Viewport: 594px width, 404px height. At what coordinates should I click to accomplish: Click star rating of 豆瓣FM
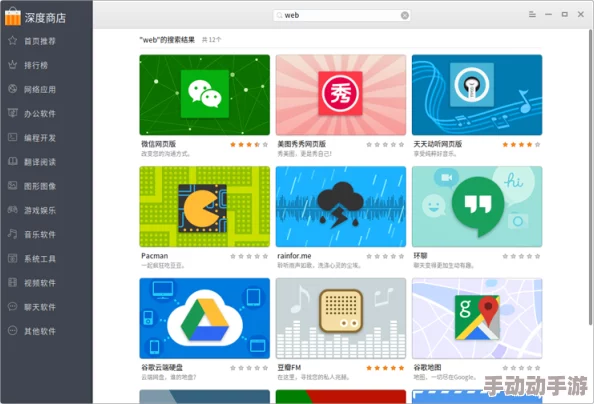click(385, 368)
